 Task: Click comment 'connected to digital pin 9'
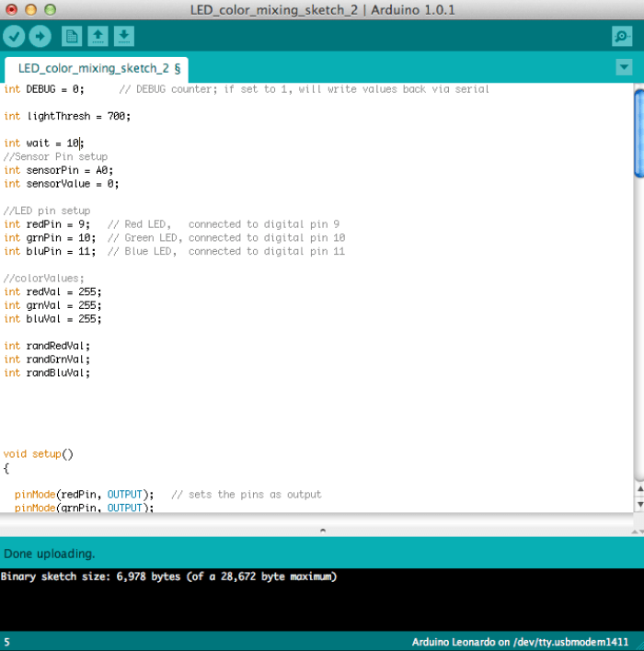[x=264, y=224]
